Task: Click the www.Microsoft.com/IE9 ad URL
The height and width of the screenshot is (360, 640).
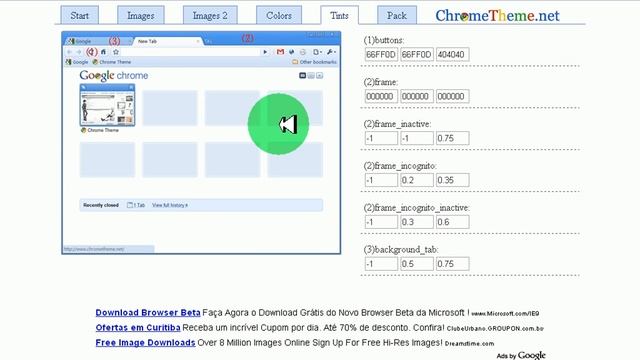Action: pyautogui.click(x=505, y=313)
